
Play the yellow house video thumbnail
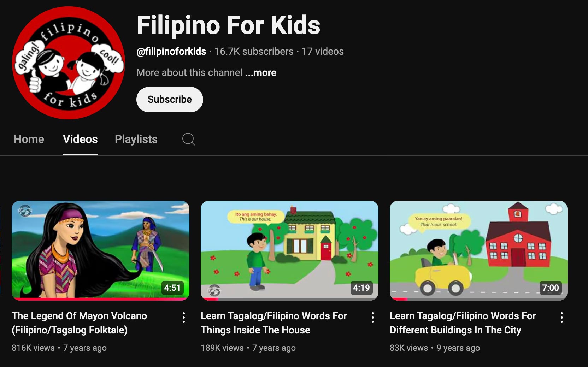(289, 250)
